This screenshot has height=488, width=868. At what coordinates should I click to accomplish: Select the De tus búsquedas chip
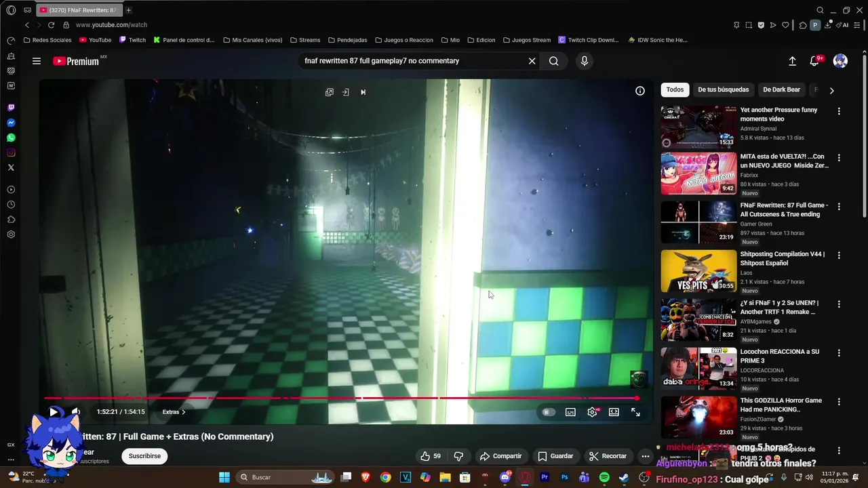click(x=723, y=89)
